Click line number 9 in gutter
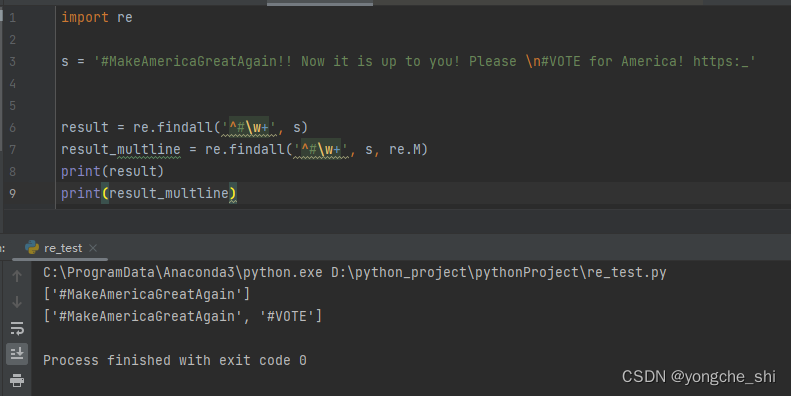 (13, 194)
